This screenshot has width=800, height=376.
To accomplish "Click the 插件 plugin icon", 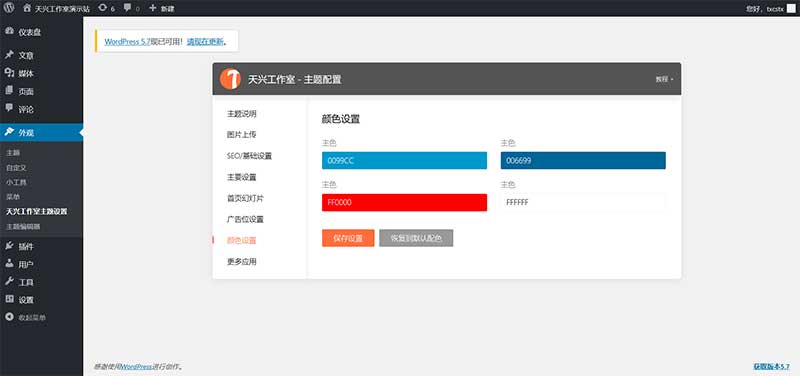I will coord(9,246).
